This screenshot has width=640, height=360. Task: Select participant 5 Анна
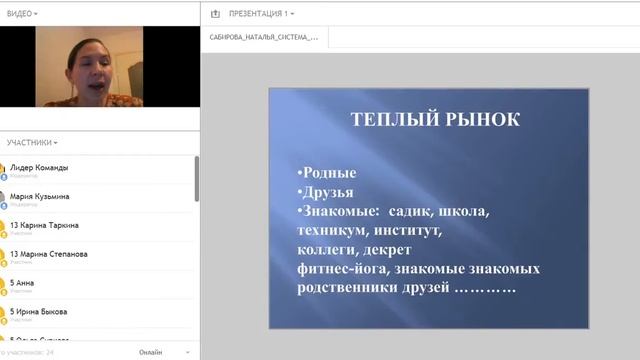tap(96, 285)
